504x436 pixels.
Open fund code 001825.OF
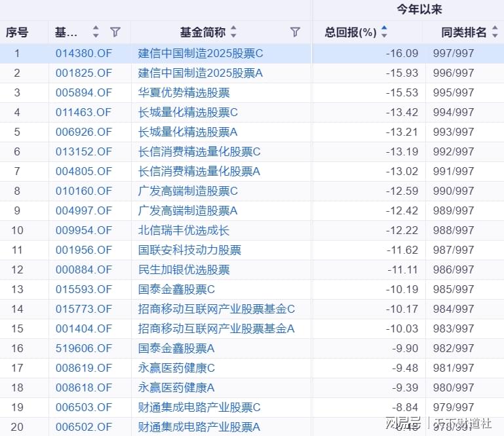84,73
